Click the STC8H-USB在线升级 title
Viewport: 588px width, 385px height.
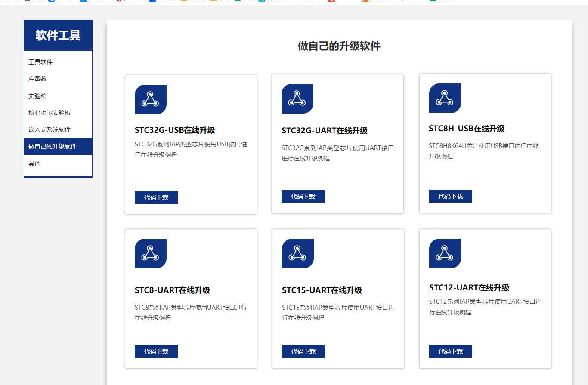point(467,129)
